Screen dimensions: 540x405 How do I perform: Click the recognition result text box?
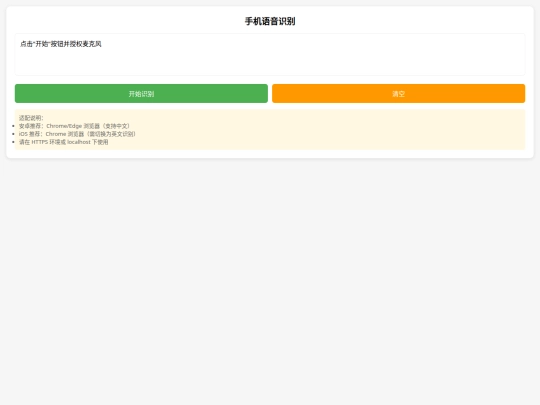click(270, 54)
